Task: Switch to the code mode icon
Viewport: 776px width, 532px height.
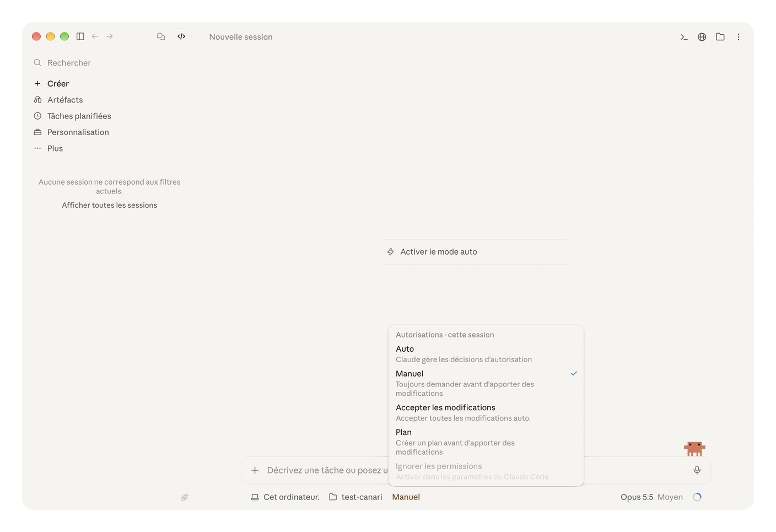Action: [x=181, y=36]
